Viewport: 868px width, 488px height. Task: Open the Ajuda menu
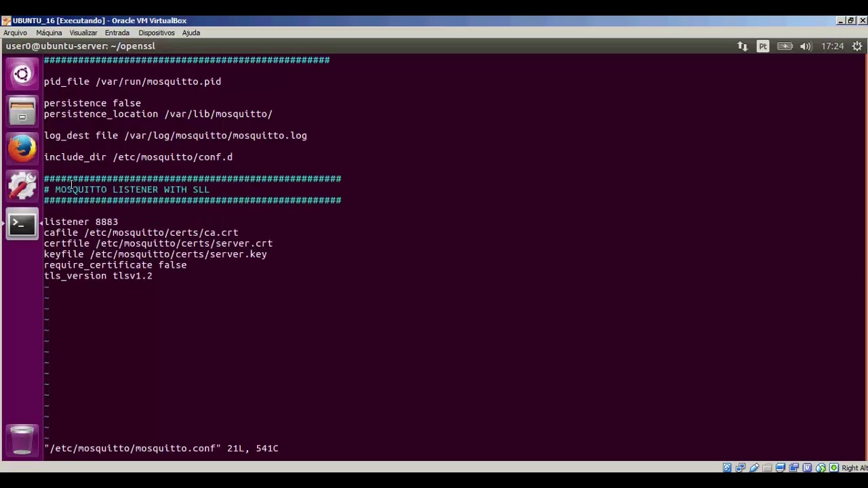(191, 33)
